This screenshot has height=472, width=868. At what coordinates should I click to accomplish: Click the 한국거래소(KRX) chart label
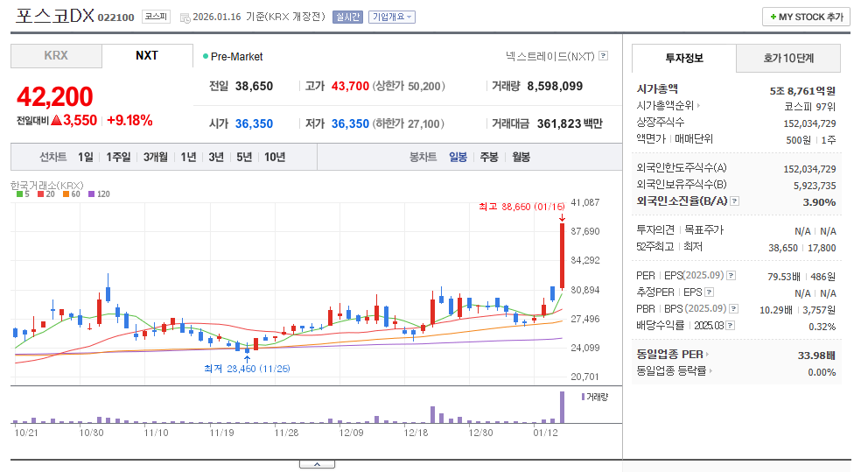tap(47, 186)
